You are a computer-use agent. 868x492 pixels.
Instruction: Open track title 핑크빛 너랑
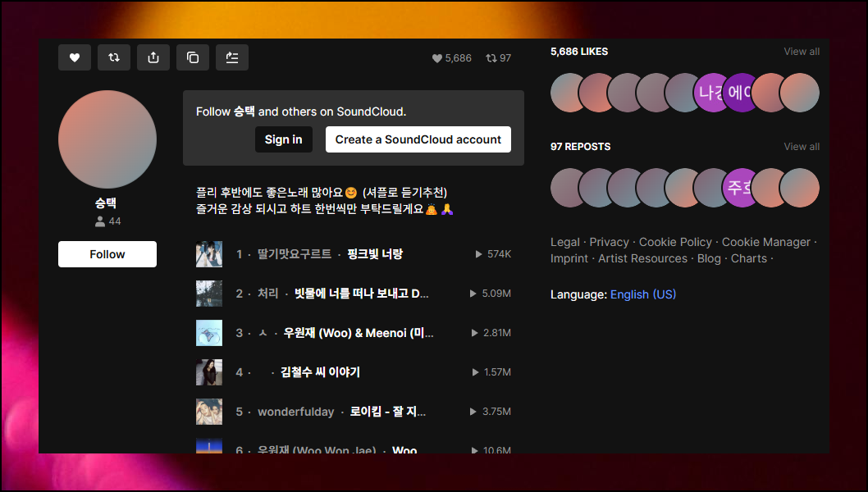pos(375,254)
